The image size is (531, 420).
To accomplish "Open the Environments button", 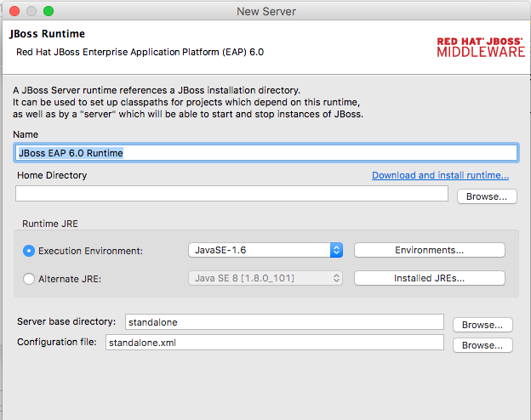I will click(429, 250).
